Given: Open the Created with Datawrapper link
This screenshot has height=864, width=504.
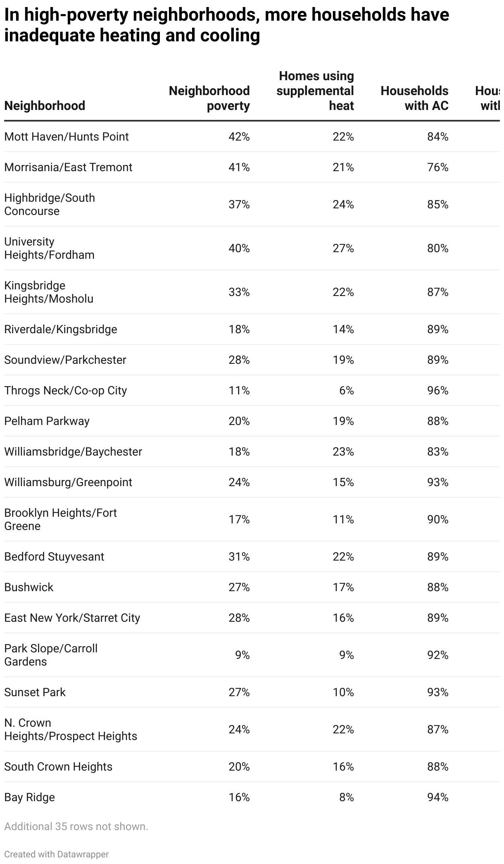Looking at the screenshot, I should [57, 854].
